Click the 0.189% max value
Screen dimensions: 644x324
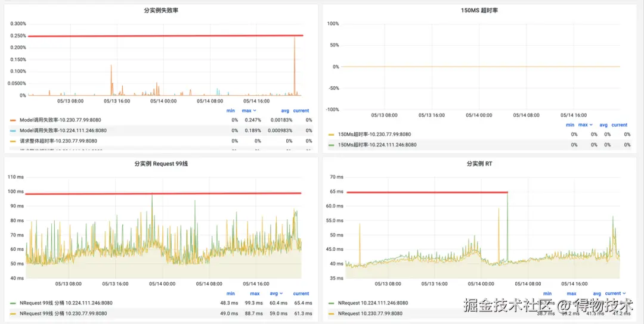click(x=253, y=130)
